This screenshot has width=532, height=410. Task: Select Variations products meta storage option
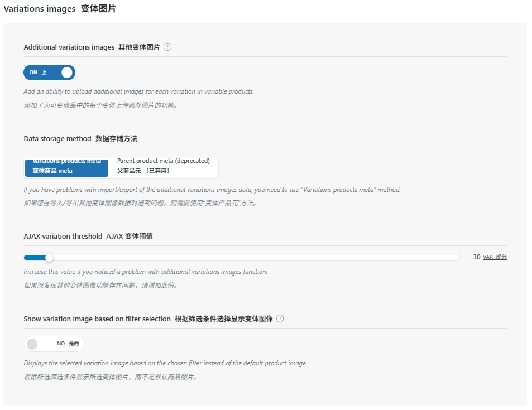pos(66,168)
